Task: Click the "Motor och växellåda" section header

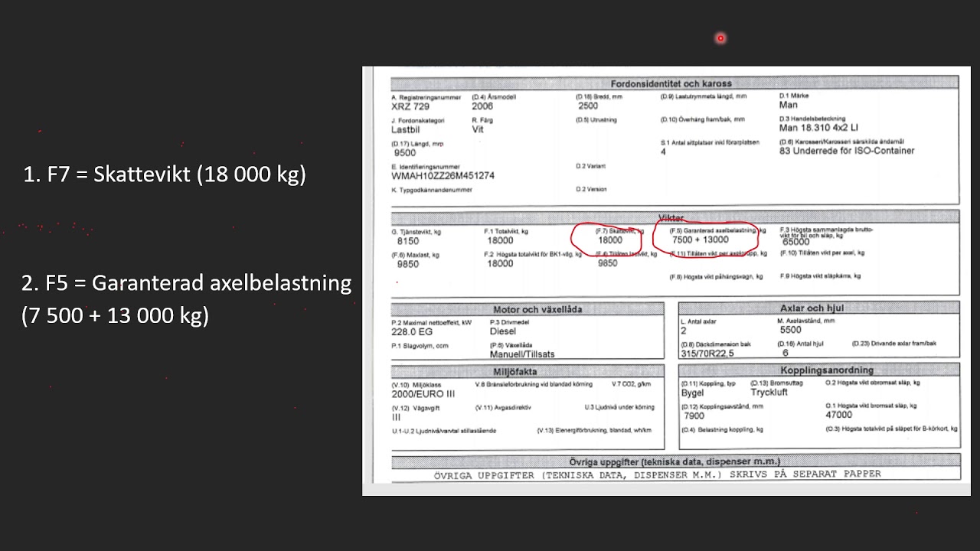Action: [537, 309]
